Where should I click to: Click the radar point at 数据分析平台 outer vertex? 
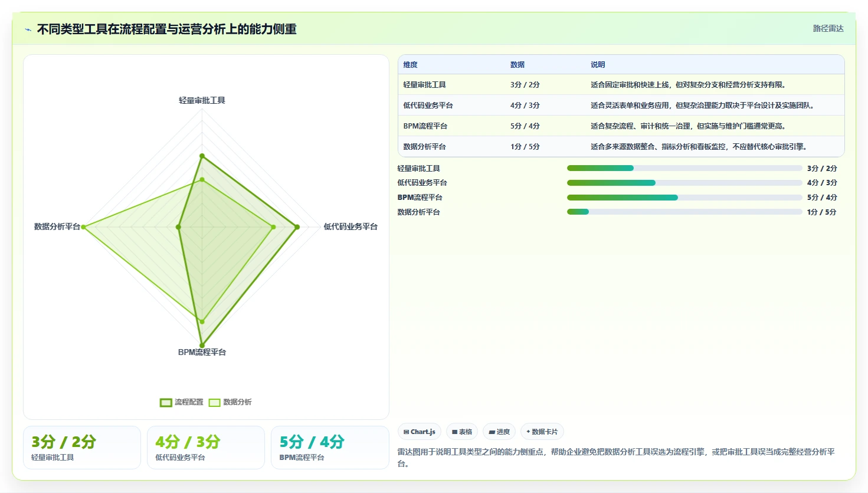[x=84, y=227]
